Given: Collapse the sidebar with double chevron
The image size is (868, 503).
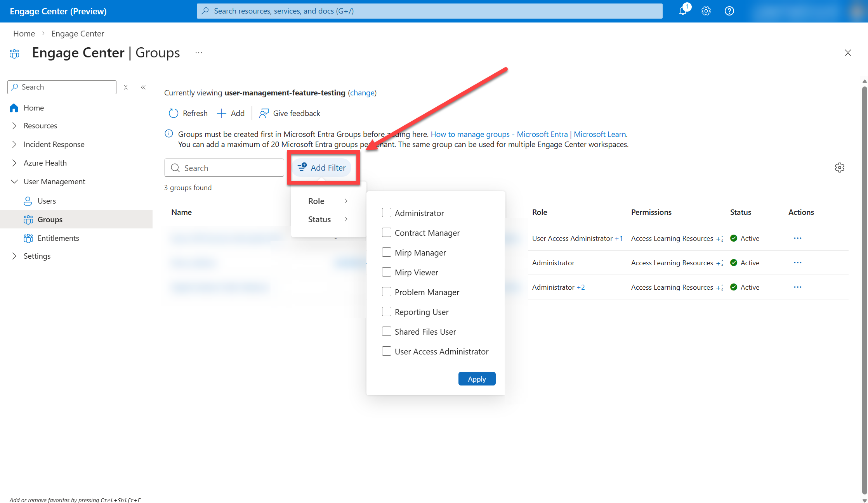Looking at the screenshot, I should [143, 87].
